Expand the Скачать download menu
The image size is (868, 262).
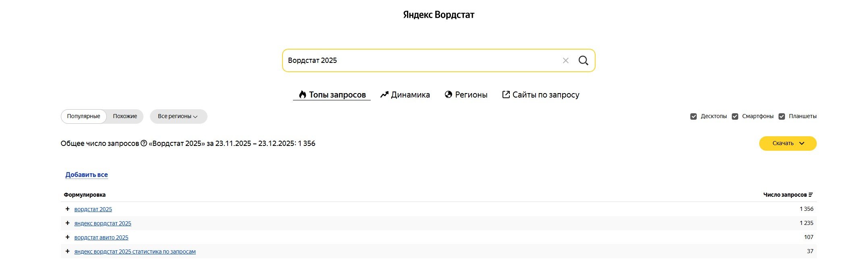[x=787, y=143]
